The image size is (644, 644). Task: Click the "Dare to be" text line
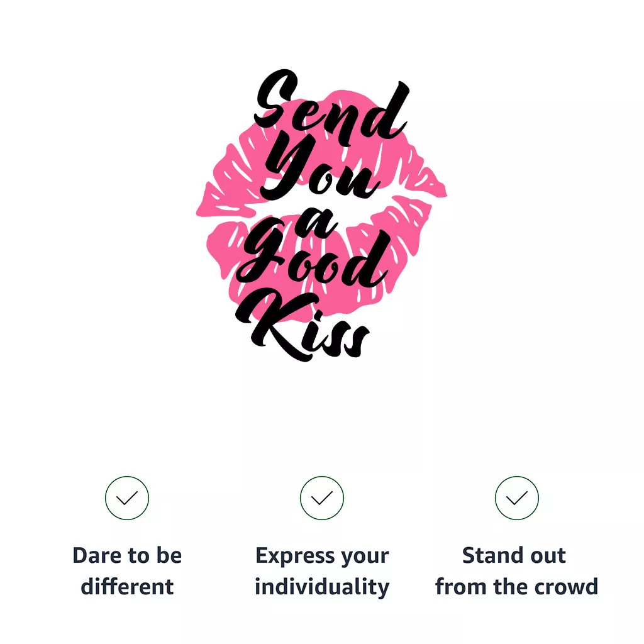click(x=127, y=556)
